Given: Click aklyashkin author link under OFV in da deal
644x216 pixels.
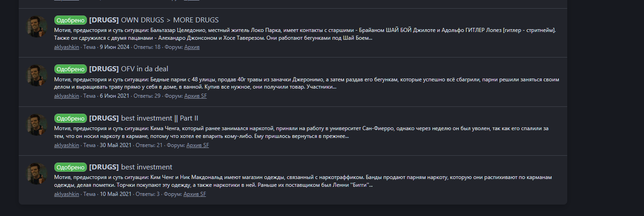Looking at the screenshot, I should tap(66, 96).
